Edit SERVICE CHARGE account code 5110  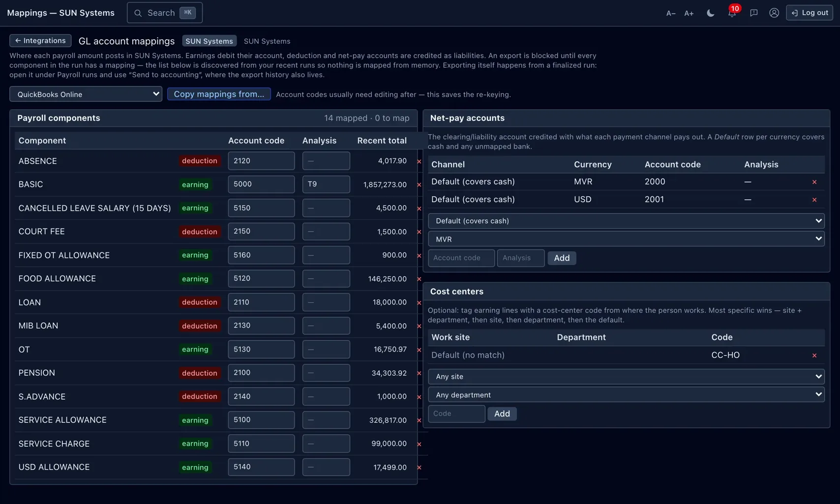[x=261, y=444]
